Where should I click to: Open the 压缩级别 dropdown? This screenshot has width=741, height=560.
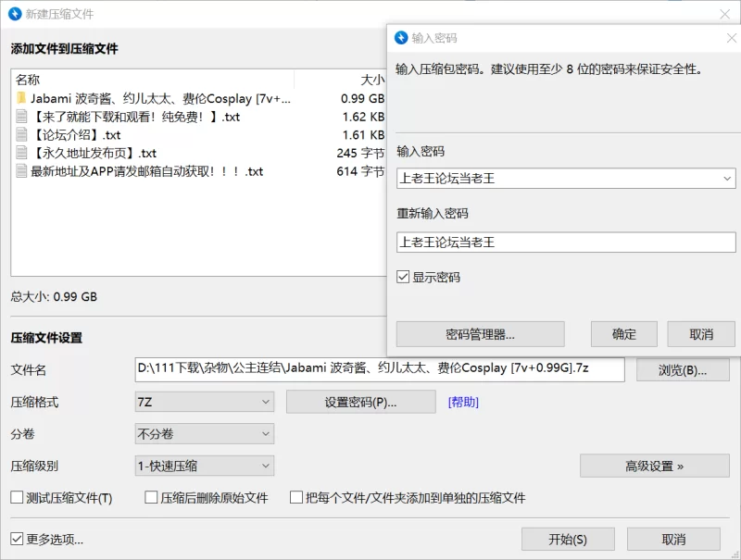pos(204,466)
